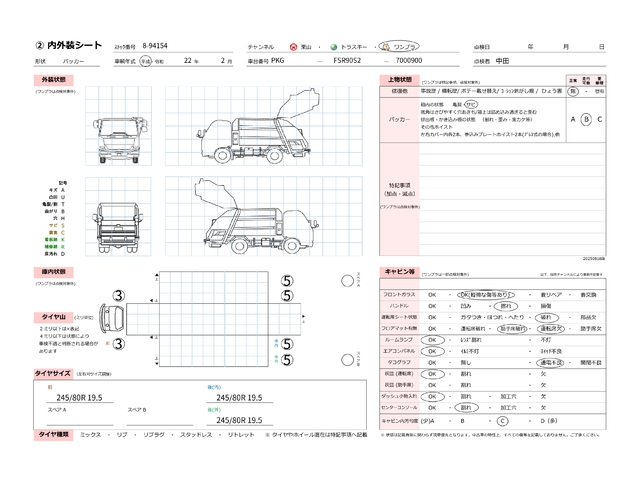This screenshot has height=480, width=640.
Task: Select the circled ワンプラ channel option
Action: 401,47
